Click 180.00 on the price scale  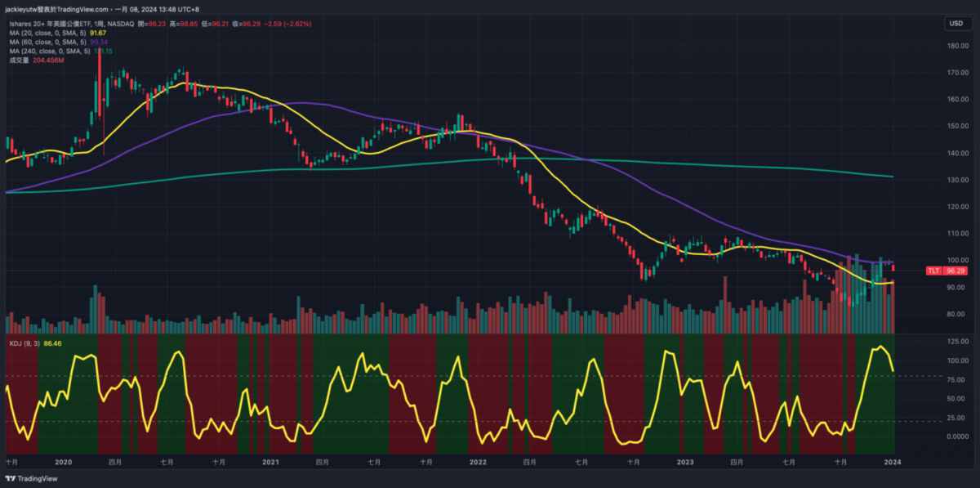pyautogui.click(x=957, y=46)
